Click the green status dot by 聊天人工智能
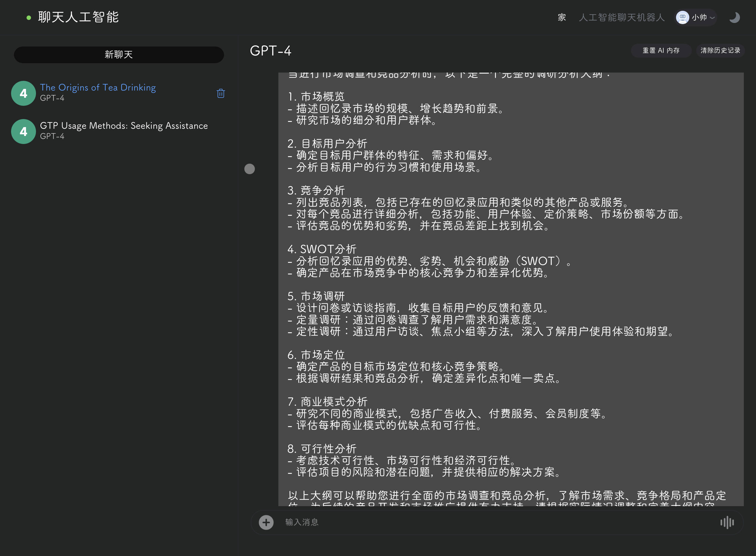Viewport: 756px width, 556px height. (29, 17)
